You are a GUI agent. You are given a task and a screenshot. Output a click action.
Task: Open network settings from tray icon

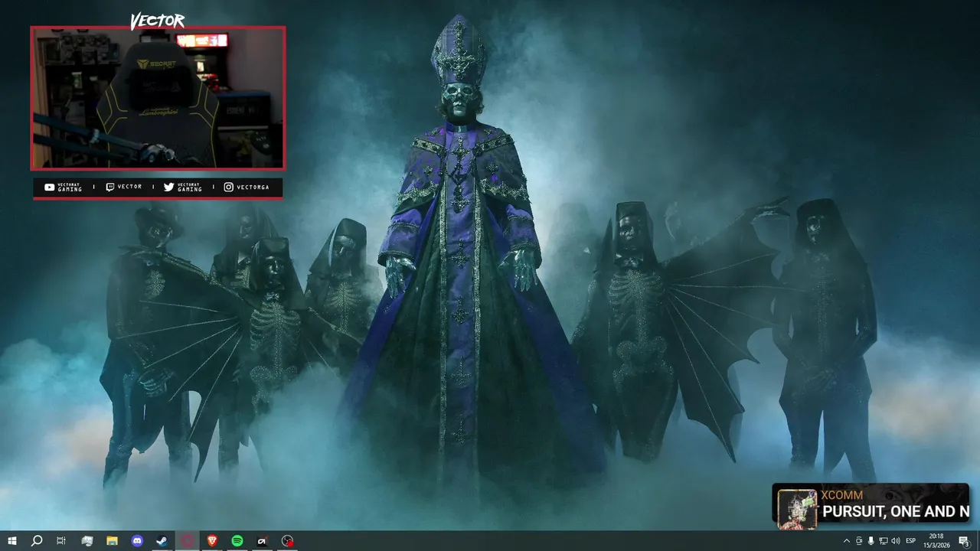point(883,541)
